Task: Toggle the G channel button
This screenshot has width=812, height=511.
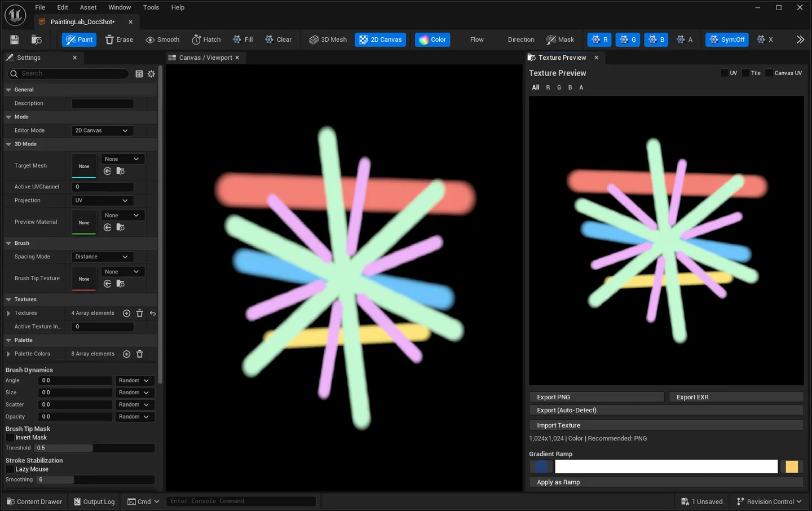Action: pos(628,39)
